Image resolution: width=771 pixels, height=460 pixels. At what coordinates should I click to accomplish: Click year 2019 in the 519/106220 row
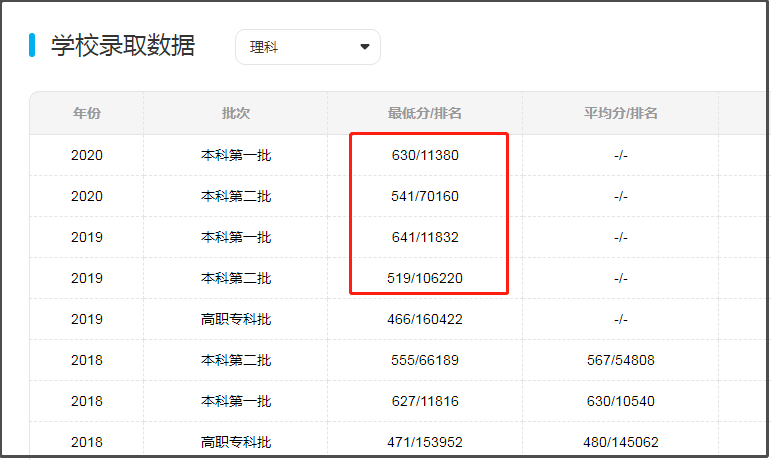click(x=87, y=279)
